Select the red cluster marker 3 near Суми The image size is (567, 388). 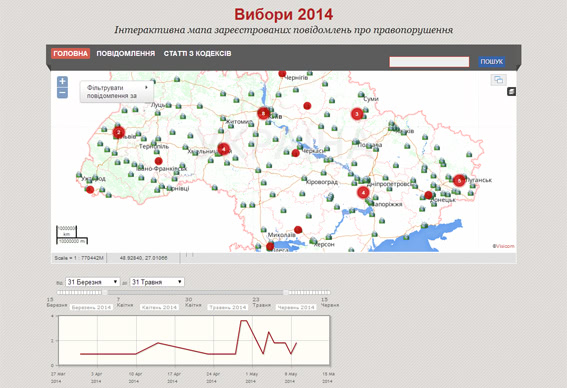(x=357, y=114)
